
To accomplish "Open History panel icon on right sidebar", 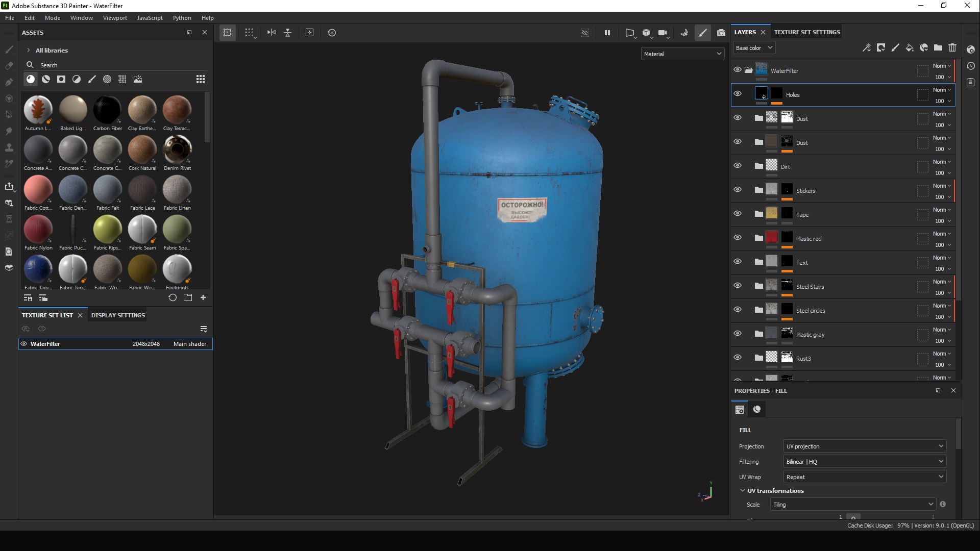I will [971, 66].
